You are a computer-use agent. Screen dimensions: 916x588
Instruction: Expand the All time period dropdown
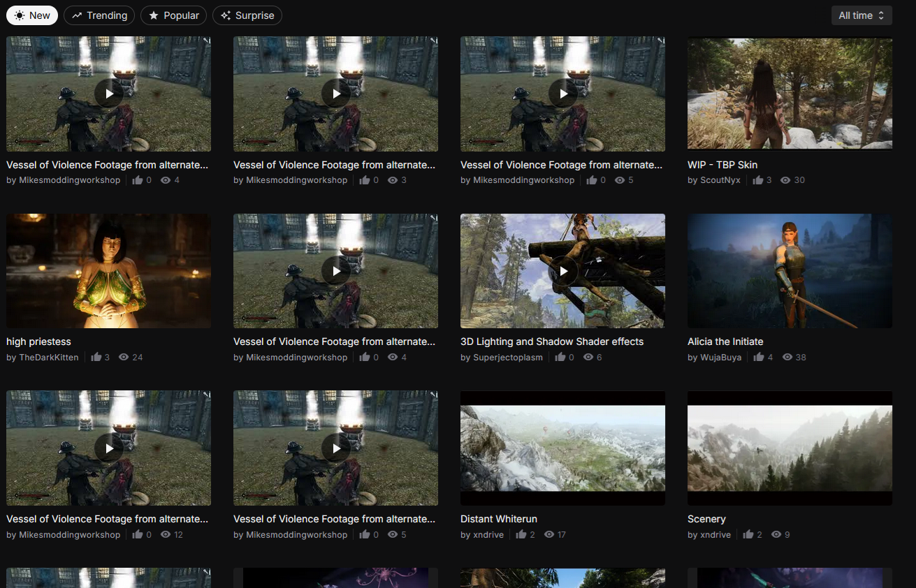[862, 15]
